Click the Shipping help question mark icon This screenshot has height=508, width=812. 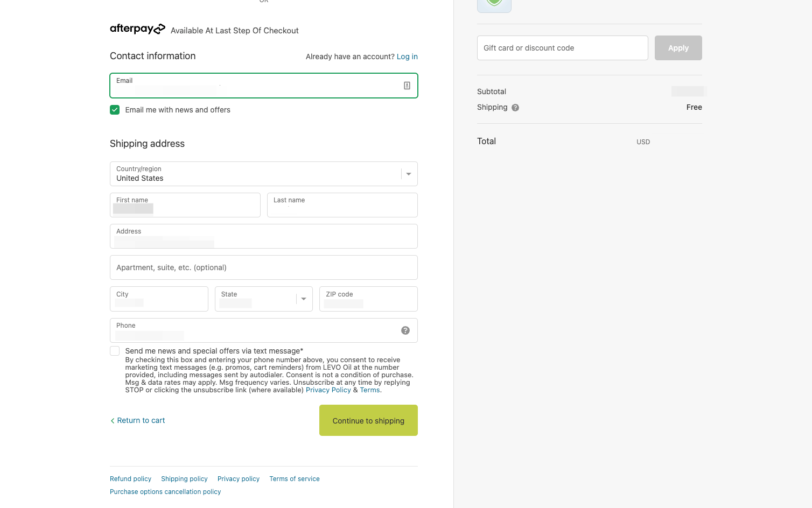point(515,108)
